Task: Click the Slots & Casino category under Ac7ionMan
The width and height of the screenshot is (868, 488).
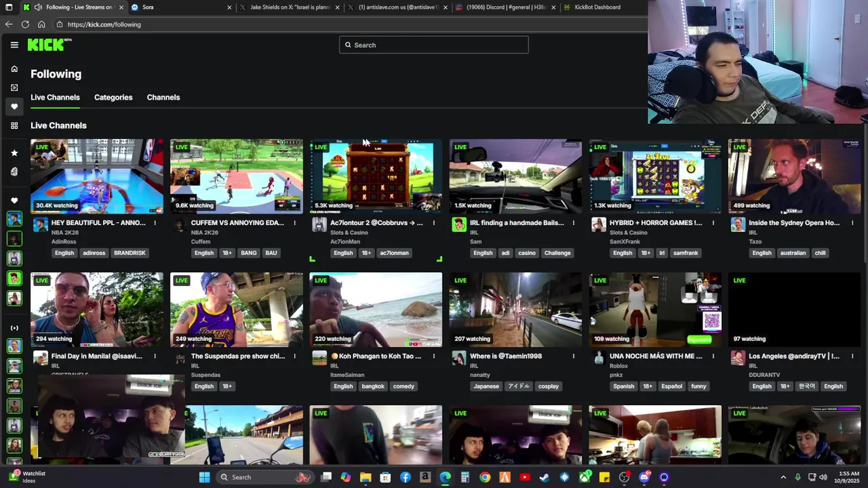Action: tap(349, 232)
